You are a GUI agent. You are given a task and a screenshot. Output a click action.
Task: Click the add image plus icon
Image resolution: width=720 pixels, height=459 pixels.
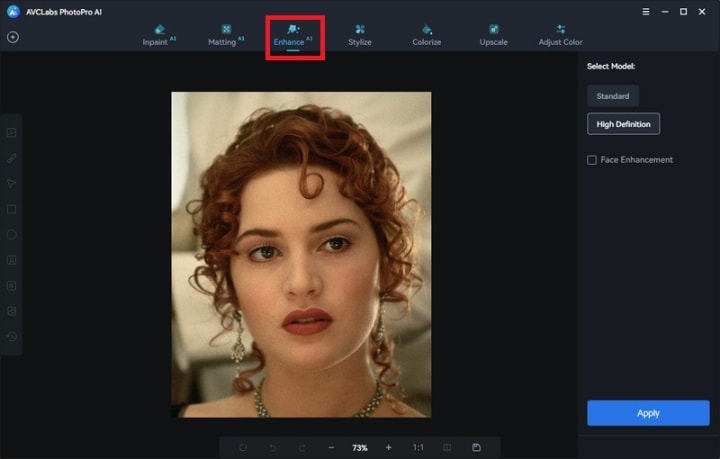(x=13, y=37)
